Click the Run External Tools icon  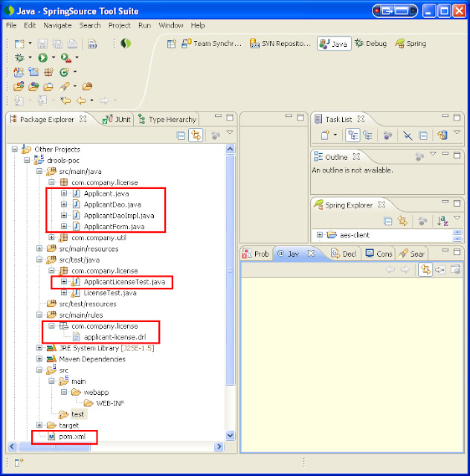coord(65,57)
